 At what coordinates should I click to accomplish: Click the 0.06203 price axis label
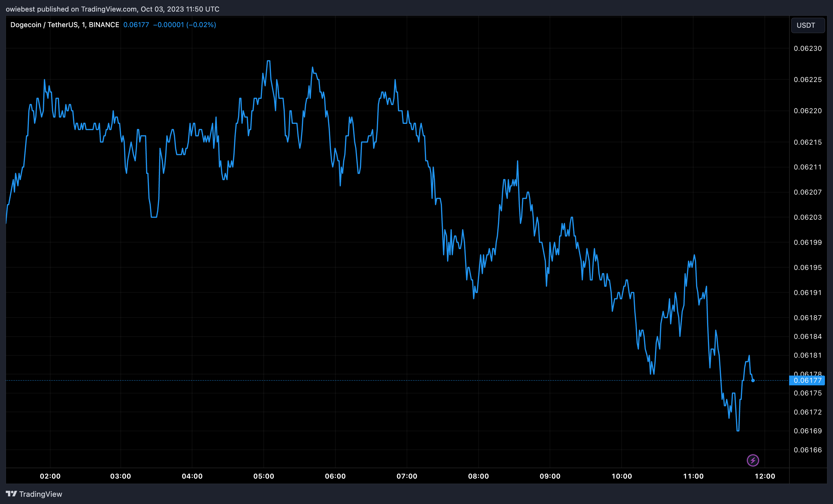(808, 217)
